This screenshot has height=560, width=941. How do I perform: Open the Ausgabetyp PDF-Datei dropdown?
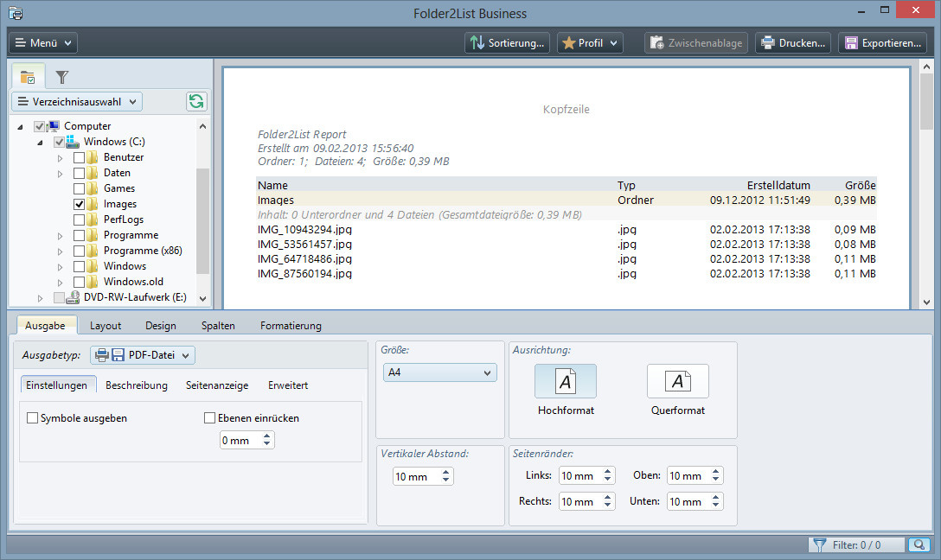pos(143,354)
